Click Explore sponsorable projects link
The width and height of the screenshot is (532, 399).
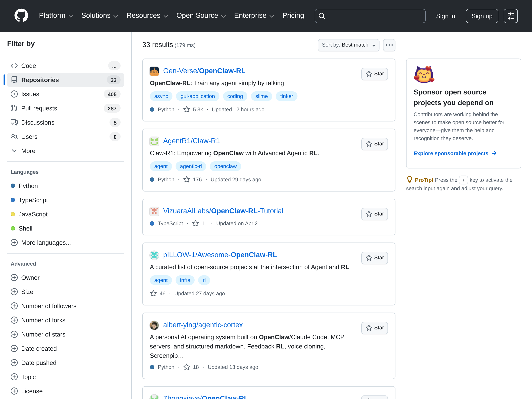click(x=455, y=153)
